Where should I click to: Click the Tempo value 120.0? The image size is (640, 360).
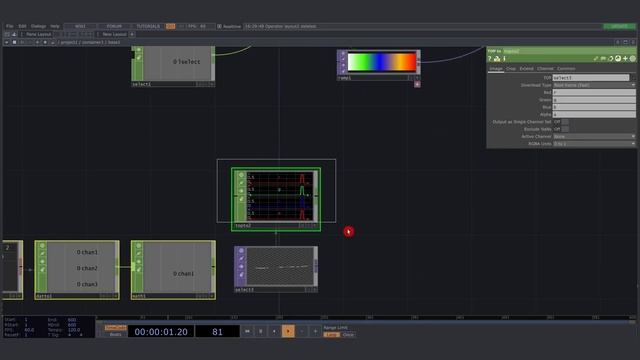tap(73, 330)
